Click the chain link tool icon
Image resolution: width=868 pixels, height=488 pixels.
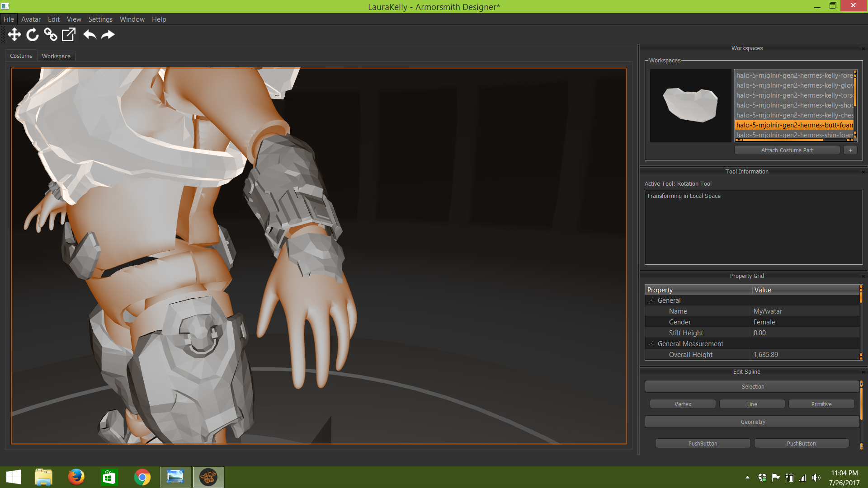[x=50, y=35]
